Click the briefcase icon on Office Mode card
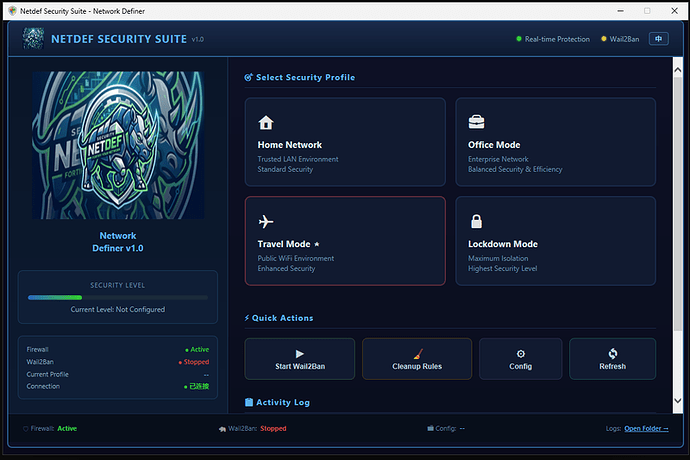 point(476,122)
